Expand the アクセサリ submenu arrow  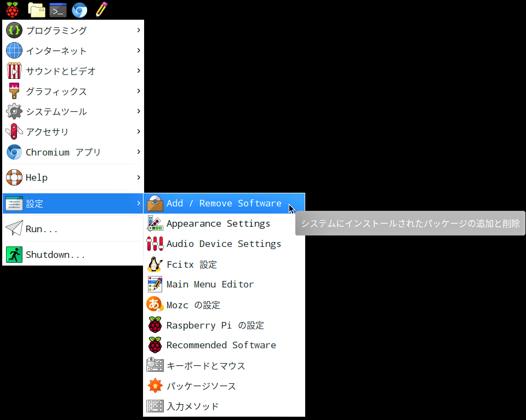139,131
